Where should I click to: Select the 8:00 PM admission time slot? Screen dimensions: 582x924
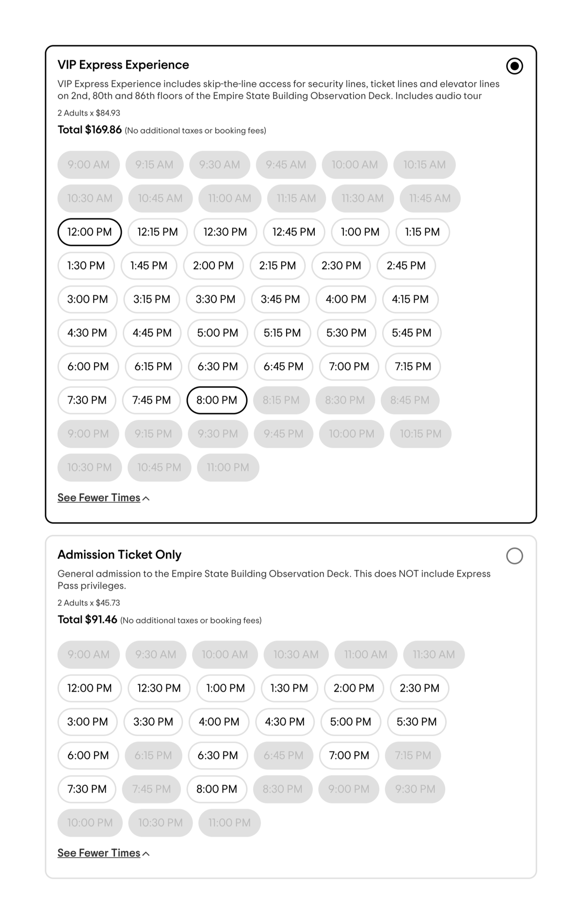[217, 789]
